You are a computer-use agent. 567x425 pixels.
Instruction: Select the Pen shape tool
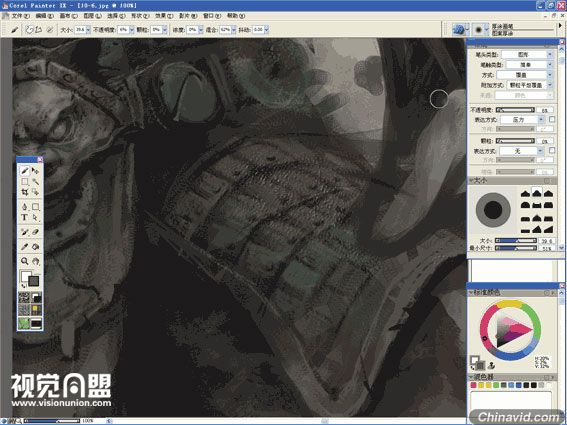click(25, 207)
